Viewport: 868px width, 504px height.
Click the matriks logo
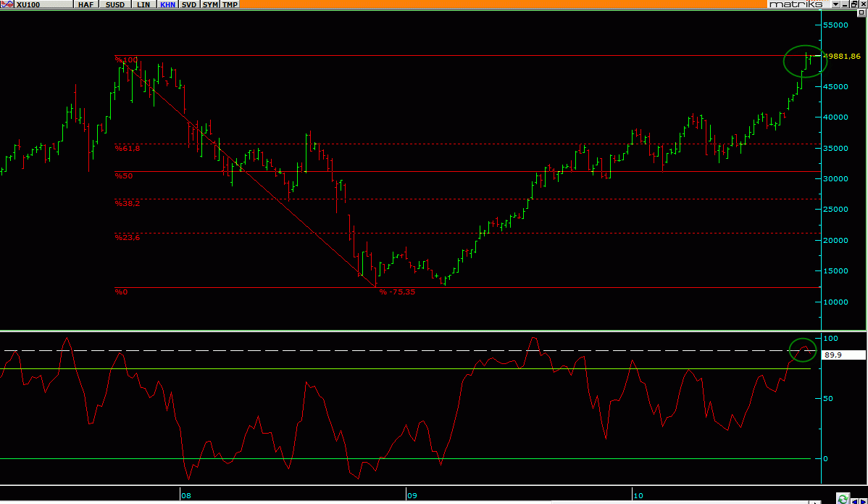[796, 4]
